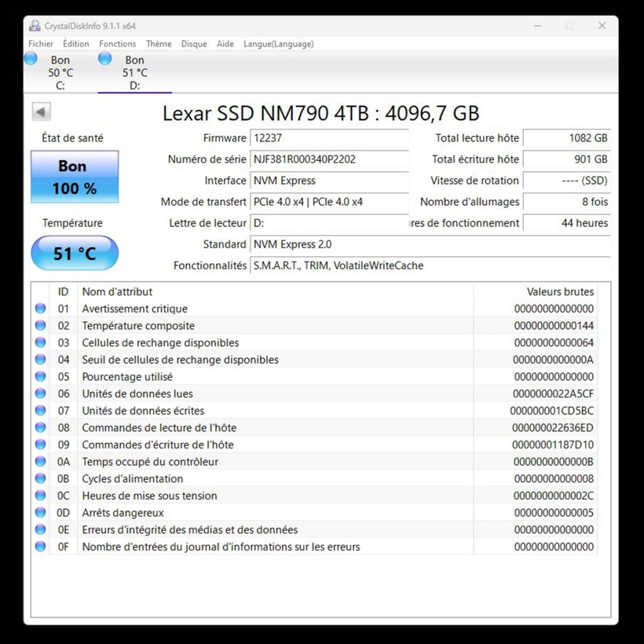Minimize the CrystalDiskInfo window

click(x=537, y=26)
